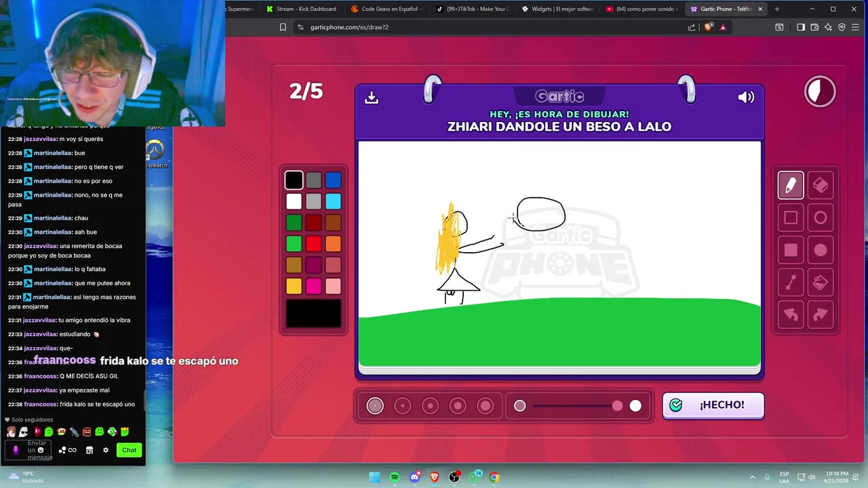Open the emoji picker smiley in chat
This screenshot has width=868, height=488.
(x=41, y=450)
